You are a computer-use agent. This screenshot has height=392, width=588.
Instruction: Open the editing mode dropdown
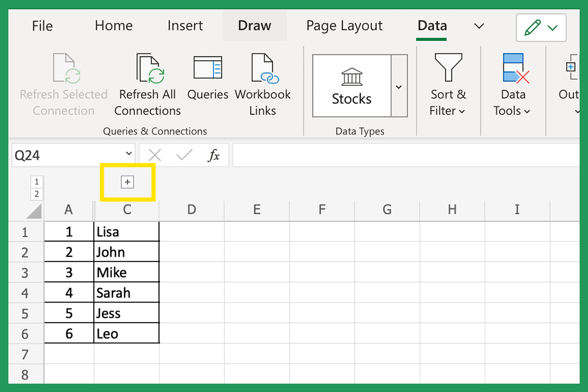(x=551, y=27)
